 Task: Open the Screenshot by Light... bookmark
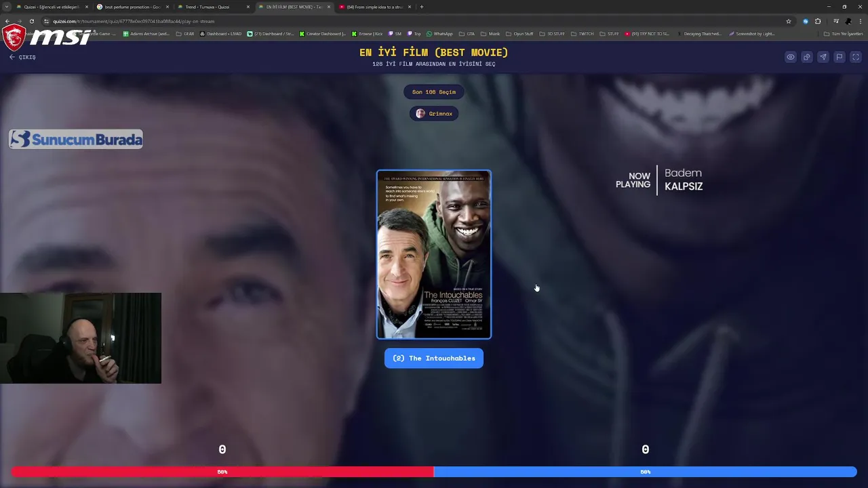pyautogui.click(x=751, y=33)
